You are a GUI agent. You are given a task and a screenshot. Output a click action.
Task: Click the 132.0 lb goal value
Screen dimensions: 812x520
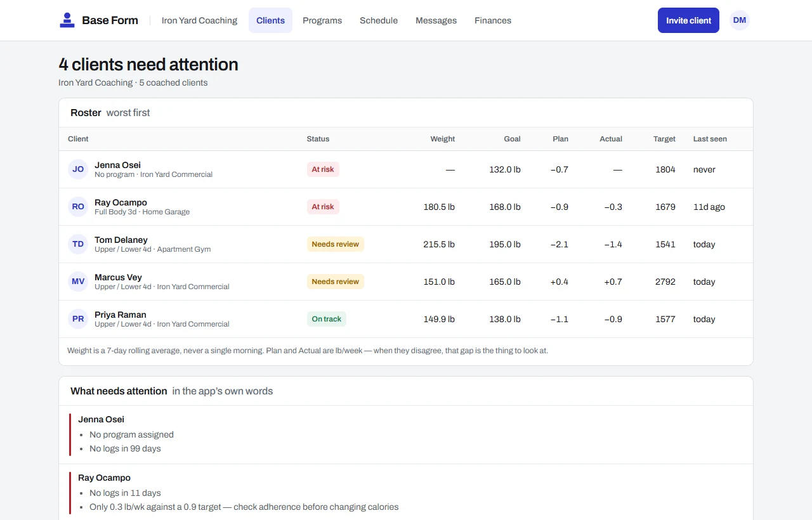tap(505, 169)
